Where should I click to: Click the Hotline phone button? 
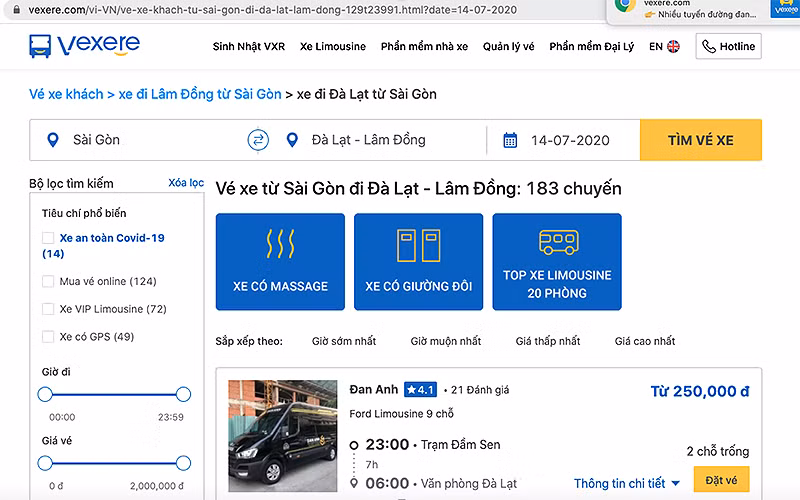click(729, 46)
